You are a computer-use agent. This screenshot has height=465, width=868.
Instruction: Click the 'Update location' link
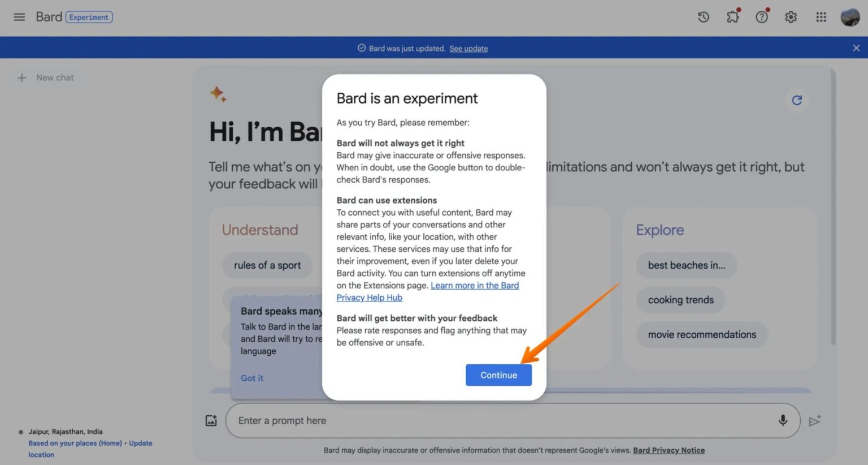[x=140, y=443]
